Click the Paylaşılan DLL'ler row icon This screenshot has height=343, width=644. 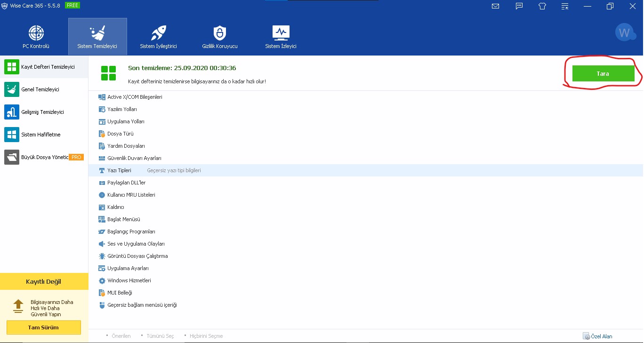(x=102, y=183)
